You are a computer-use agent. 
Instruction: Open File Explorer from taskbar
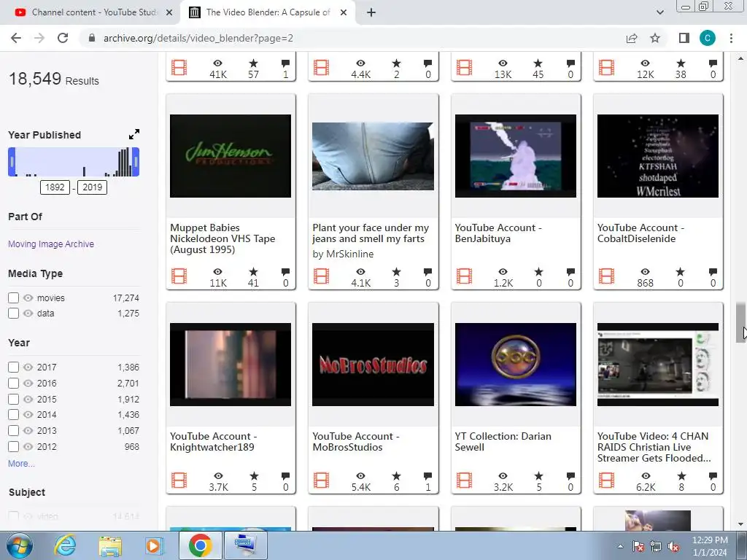[x=110, y=545]
